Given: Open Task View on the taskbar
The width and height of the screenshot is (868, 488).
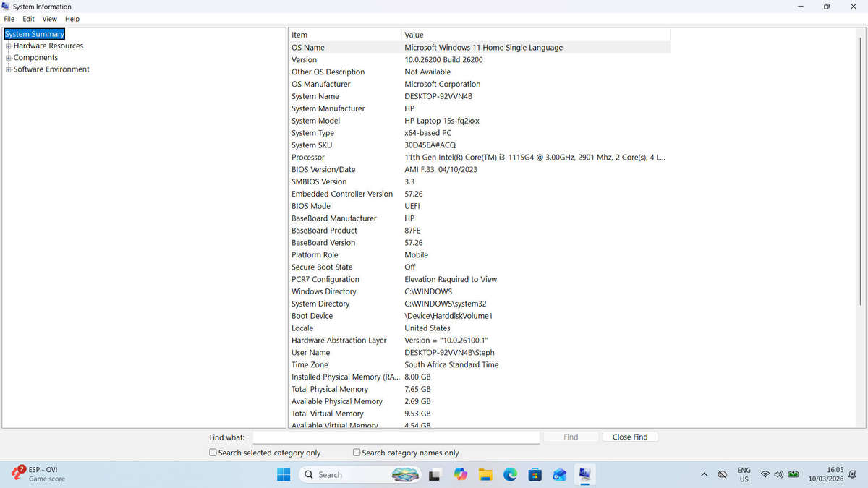Looking at the screenshot, I should (435, 474).
